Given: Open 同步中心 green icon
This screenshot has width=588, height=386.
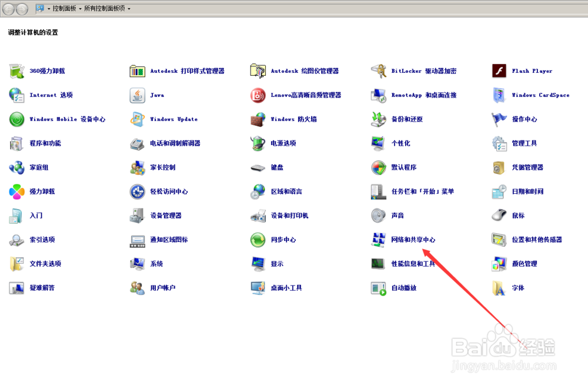Looking at the screenshot, I should (x=258, y=240).
